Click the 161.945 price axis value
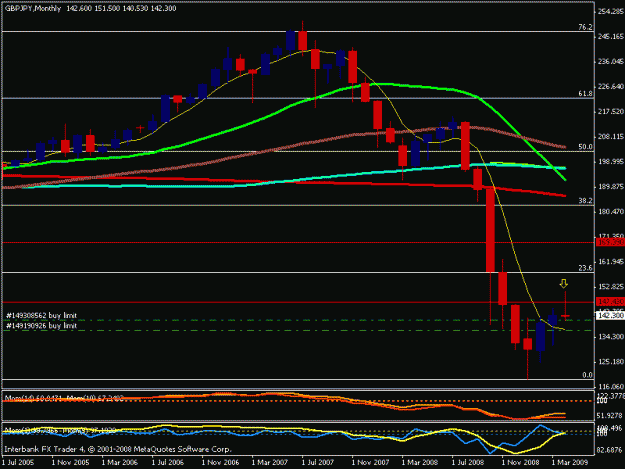The image size is (625, 469). (x=610, y=262)
